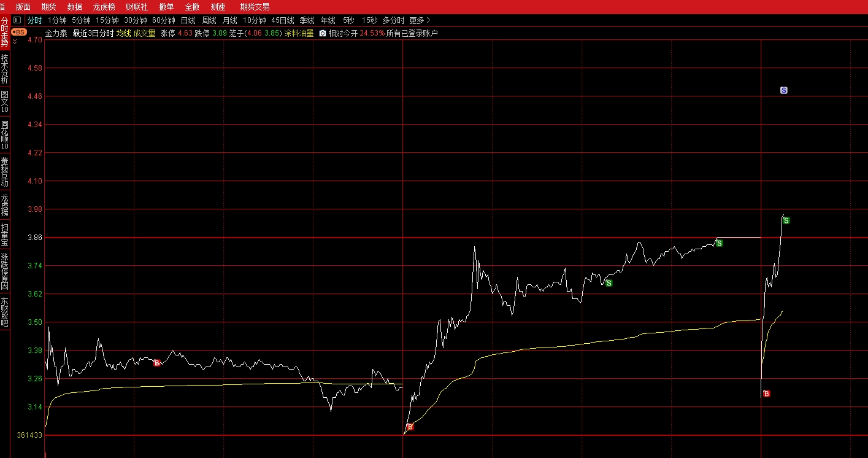Click the 4.70 price axis label
Viewport: 868px width, 458px height.
click(35, 39)
